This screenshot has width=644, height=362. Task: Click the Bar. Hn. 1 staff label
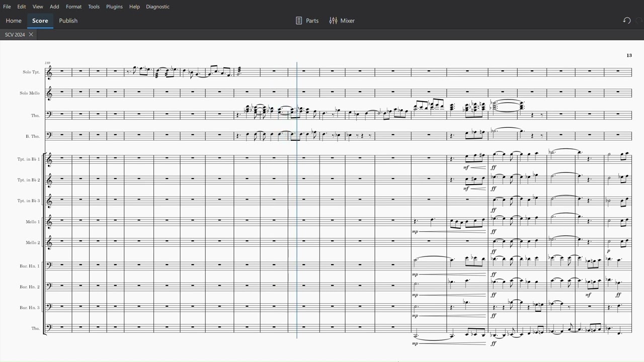point(30,265)
